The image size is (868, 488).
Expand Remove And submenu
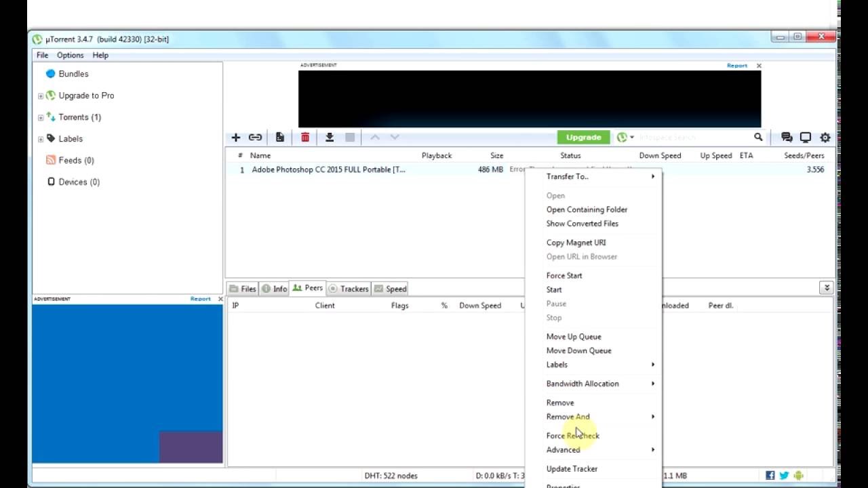point(593,417)
